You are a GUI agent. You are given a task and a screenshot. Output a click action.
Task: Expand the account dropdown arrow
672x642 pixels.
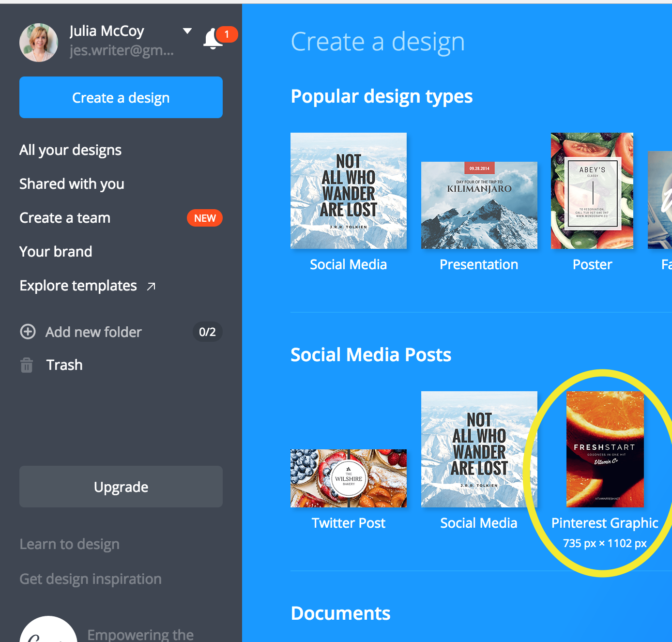coord(187,31)
